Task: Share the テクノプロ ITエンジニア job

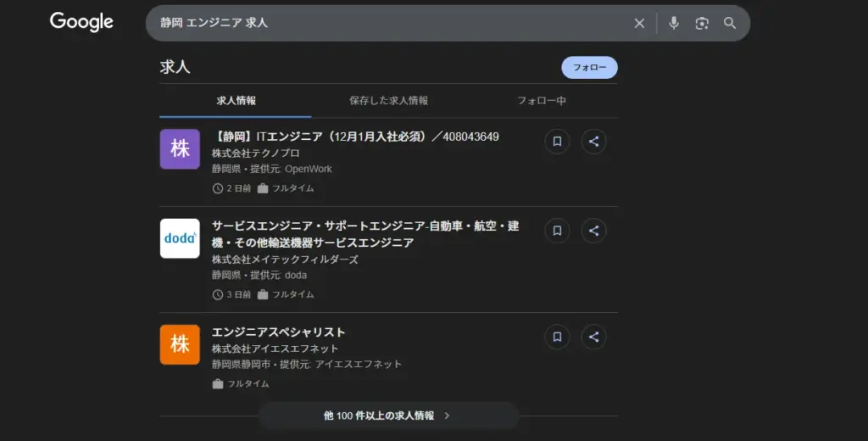Action: (x=593, y=142)
